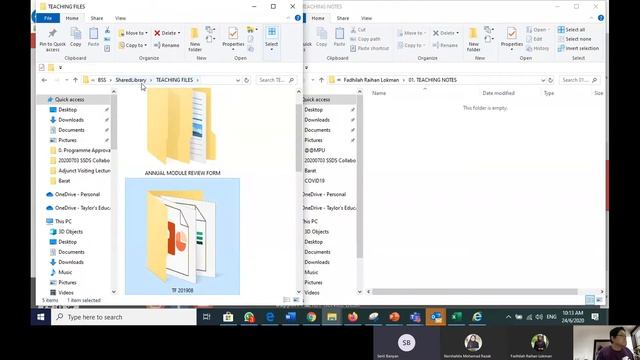This screenshot has height=360, width=640.
Task: Open Microsoft Teams from the taskbar
Action: point(415,317)
